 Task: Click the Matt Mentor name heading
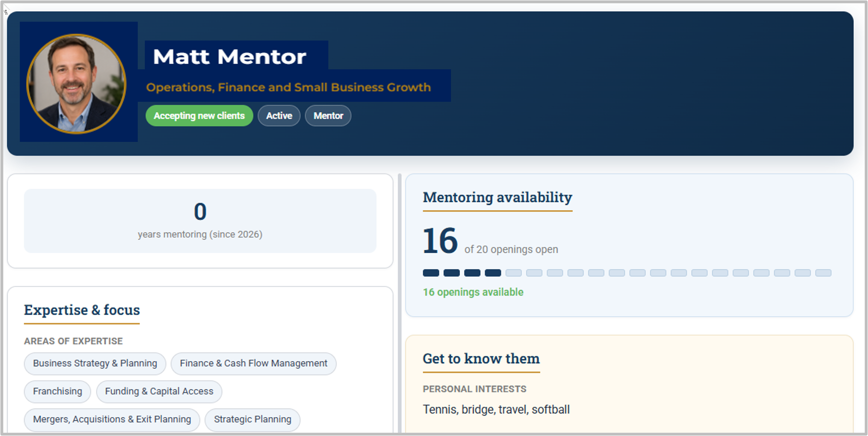pos(230,57)
